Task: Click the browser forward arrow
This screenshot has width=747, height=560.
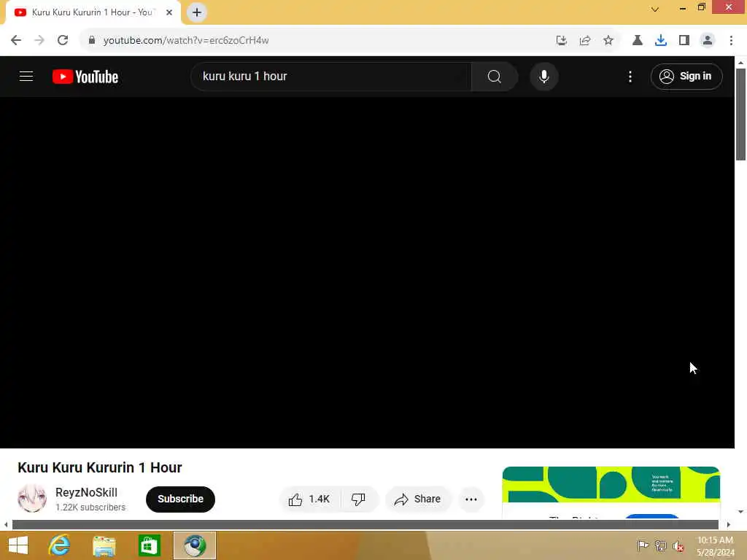Action: (x=39, y=41)
